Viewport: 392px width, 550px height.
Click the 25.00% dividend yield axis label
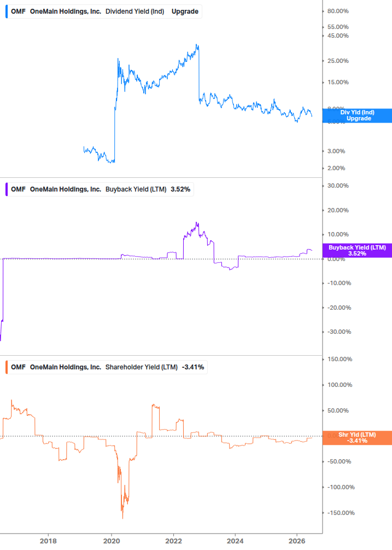point(338,61)
